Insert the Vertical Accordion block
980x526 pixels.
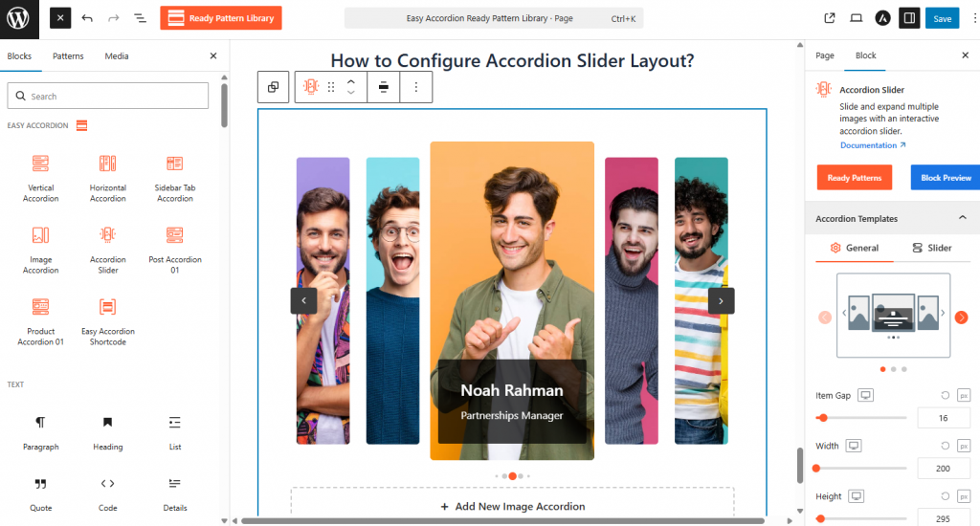[40, 178]
